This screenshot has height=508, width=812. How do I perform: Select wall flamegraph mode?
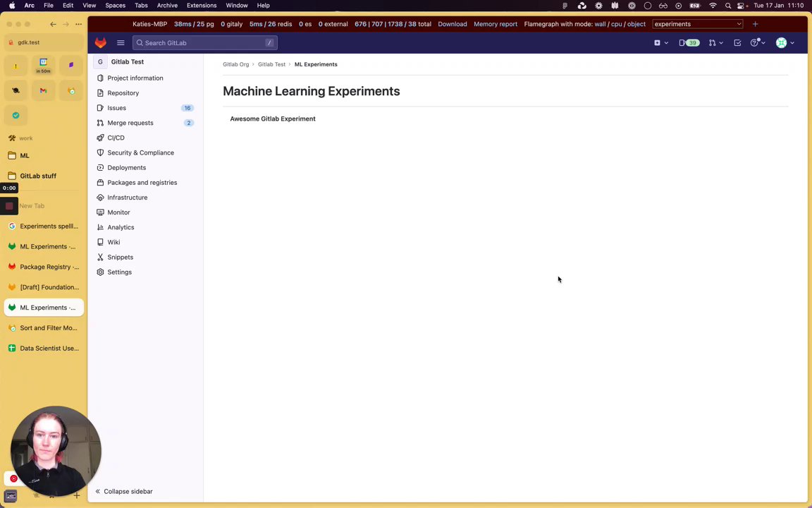[600, 24]
